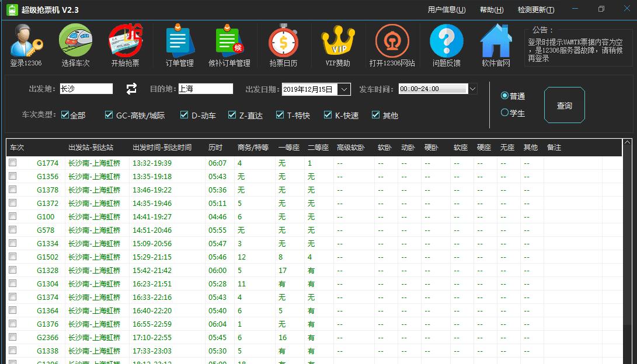Click the 硬卧 column header
The width and height of the screenshot is (637, 364).
click(431, 148)
